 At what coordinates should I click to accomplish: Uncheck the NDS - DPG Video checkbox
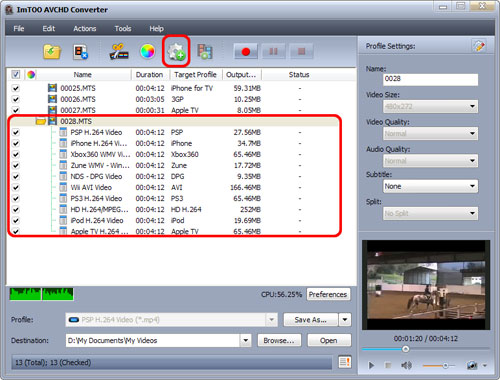(x=16, y=176)
